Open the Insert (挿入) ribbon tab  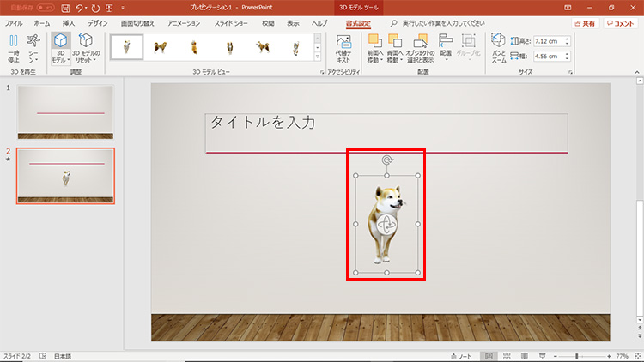pyautogui.click(x=69, y=23)
